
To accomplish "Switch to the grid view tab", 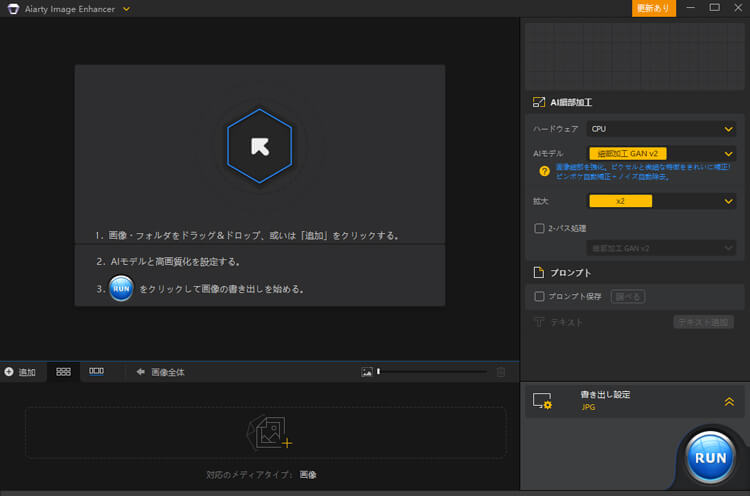I will coord(63,372).
